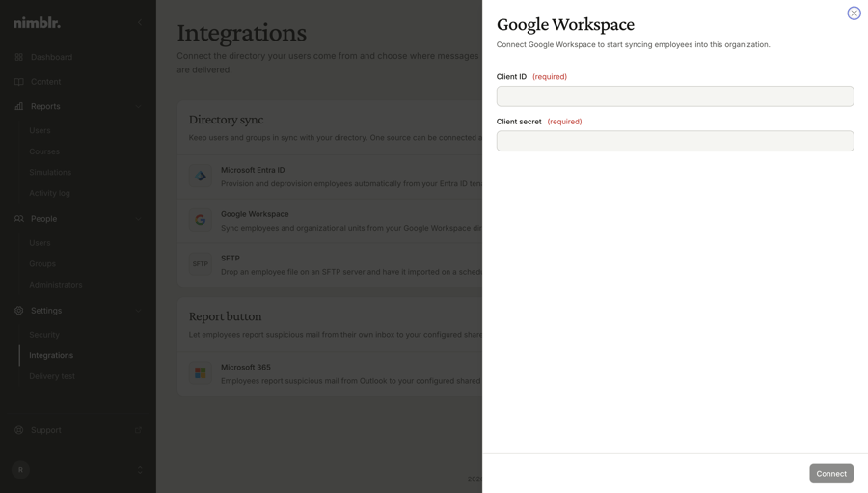Click the People group icon
The width and height of the screenshot is (868, 493).
tap(19, 219)
